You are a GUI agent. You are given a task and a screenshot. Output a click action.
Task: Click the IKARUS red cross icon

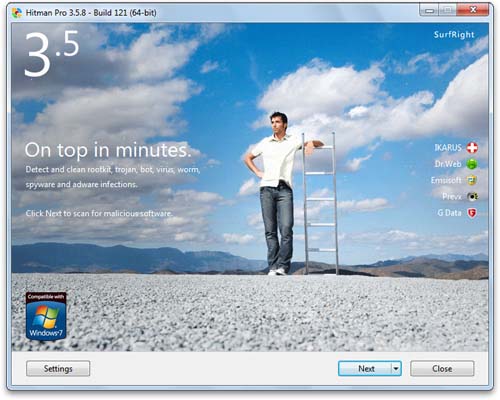pos(472,148)
